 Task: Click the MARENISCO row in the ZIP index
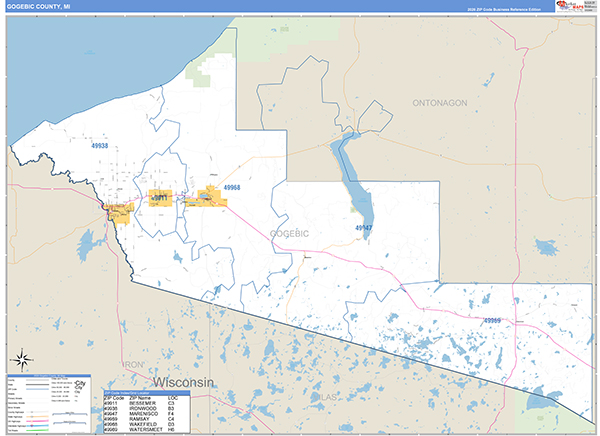[147, 414]
